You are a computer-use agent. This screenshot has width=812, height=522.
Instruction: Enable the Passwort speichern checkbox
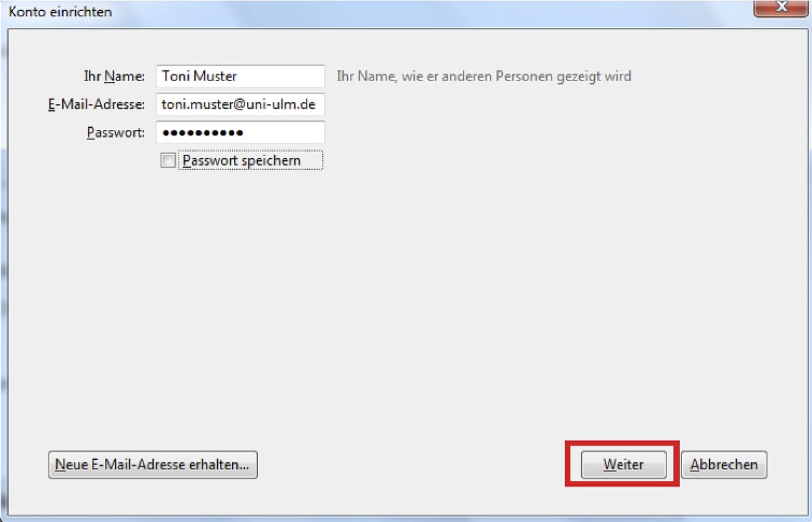(168, 160)
